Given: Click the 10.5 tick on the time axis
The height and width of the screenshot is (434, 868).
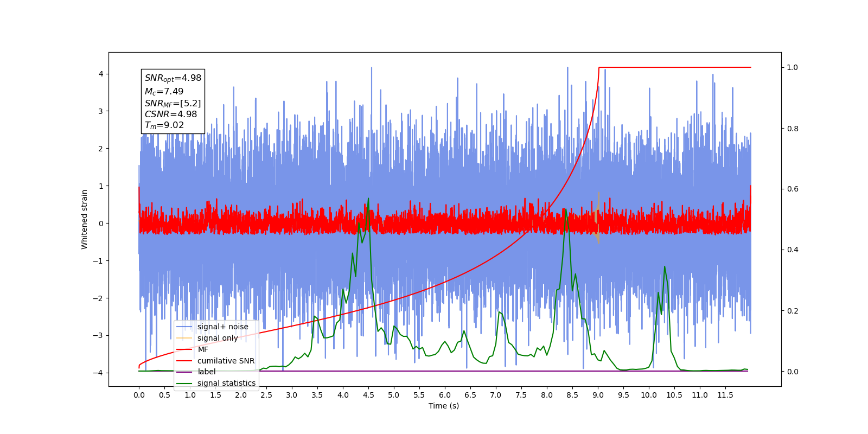Looking at the screenshot, I should [x=674, y=395].
